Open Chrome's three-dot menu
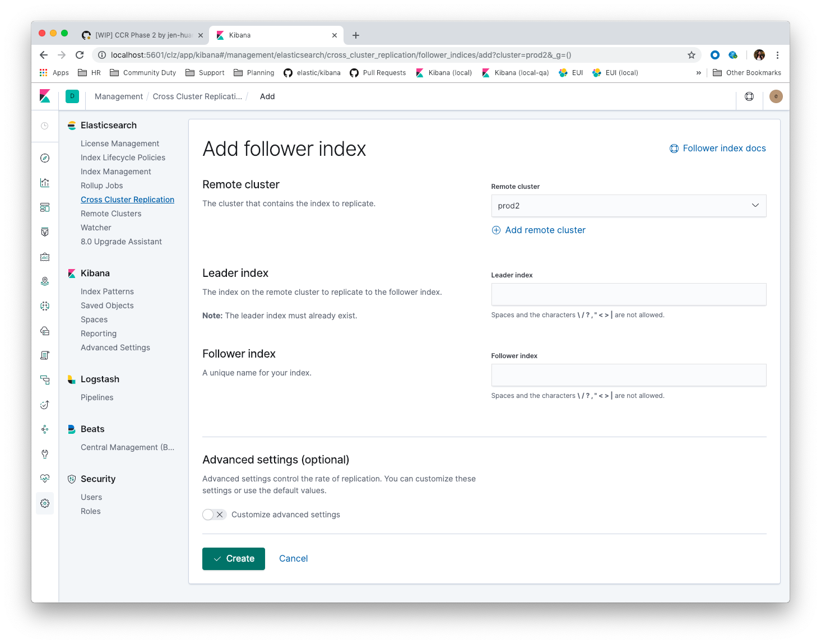 coord(777,55)
